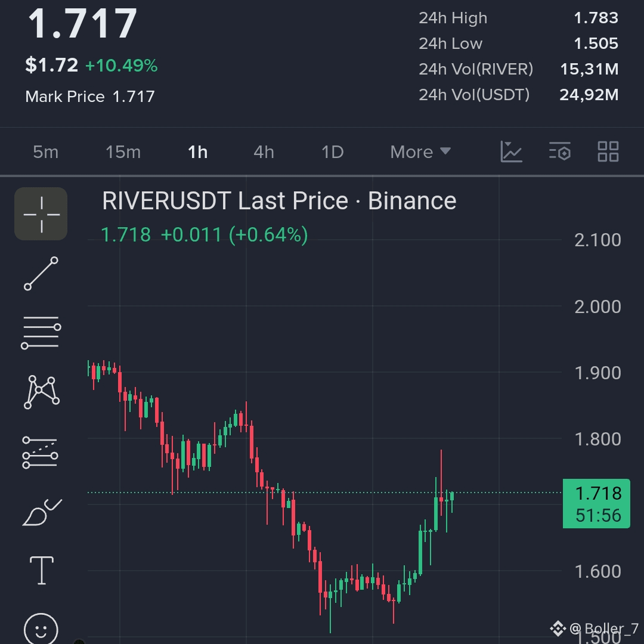The image size is (644, 644).
Task: Select the XABCD pattern tool
Action: pyautogui.click(x=42, y=392)
